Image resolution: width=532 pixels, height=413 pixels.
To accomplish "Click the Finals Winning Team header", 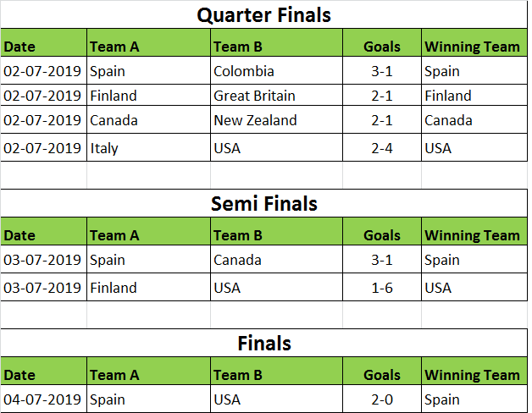I will click(472, 375).
